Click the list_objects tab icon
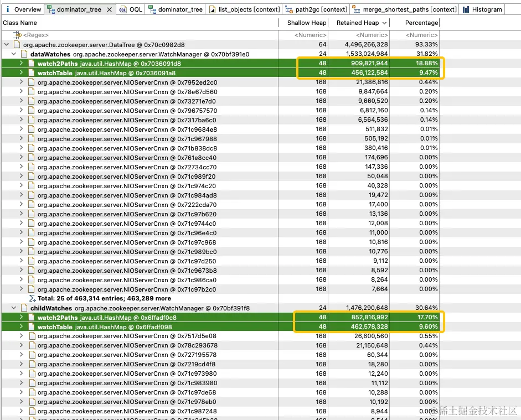The width and height of the screenshot is (521, 420). pos(212,9)
